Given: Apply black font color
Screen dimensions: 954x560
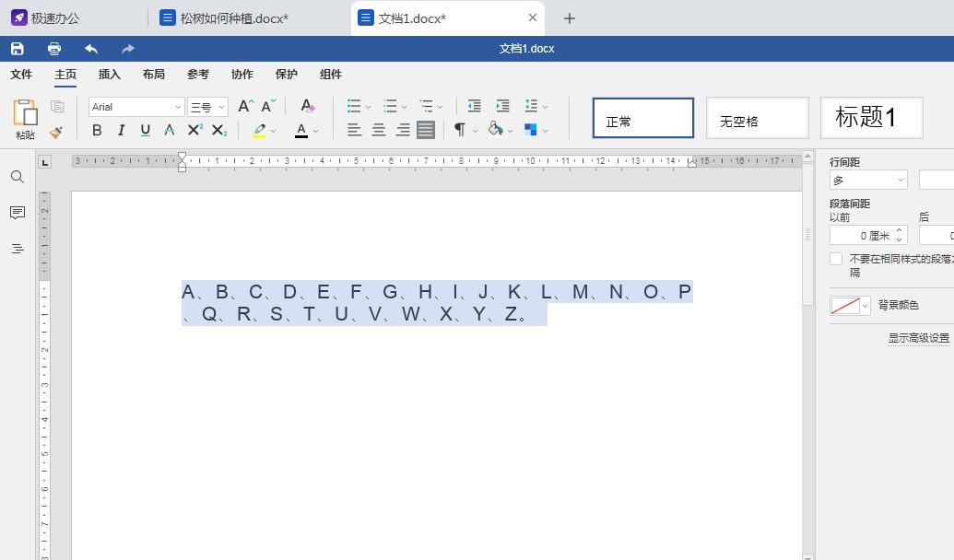Looking at the screenshot, I should click(x=301, y=130).
